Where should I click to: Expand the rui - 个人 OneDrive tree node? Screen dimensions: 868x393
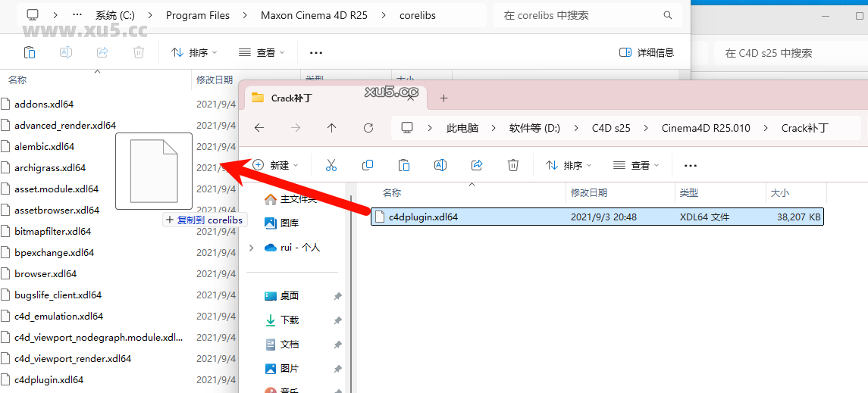coord(252,248)
